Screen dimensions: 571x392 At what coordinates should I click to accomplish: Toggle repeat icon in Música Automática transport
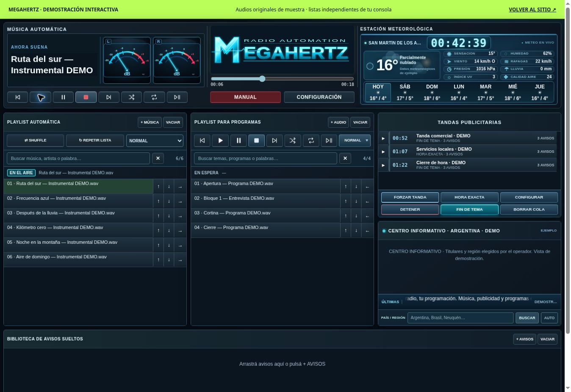(154, 97)
